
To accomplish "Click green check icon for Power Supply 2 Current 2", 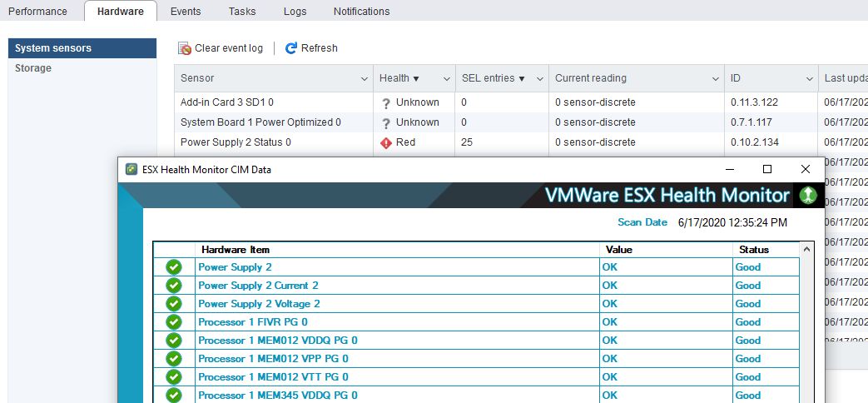I will pos(174,286).
